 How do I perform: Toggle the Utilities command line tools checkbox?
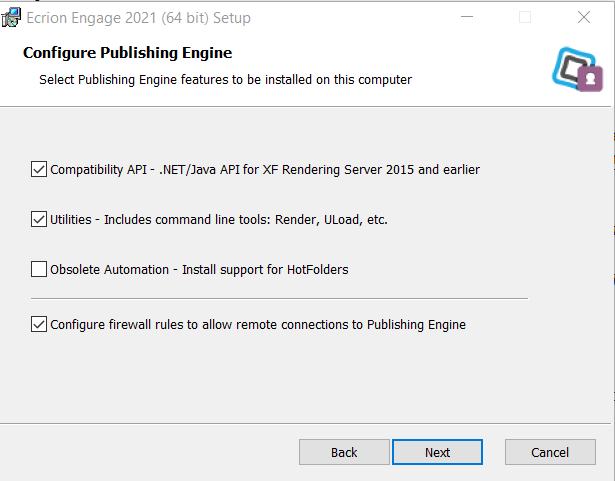pos(39,219)
